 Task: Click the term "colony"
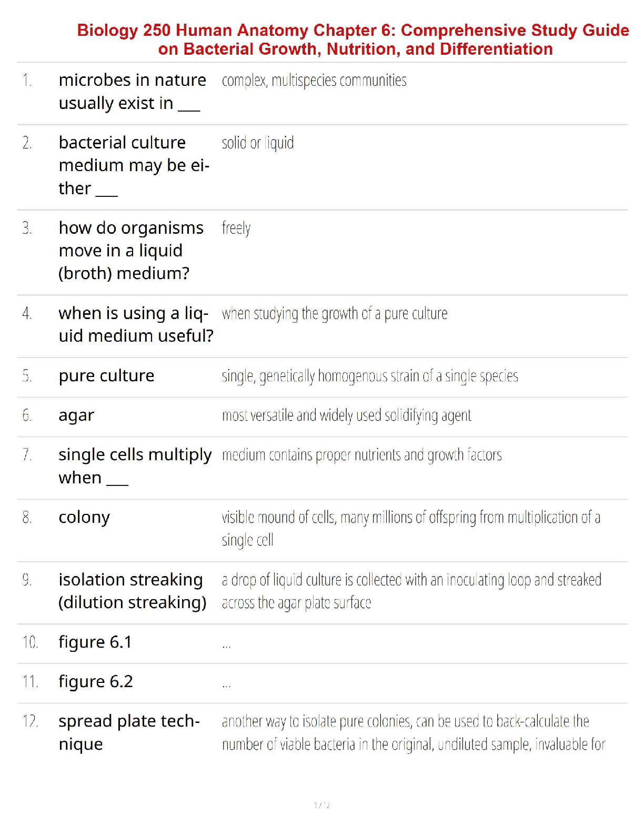pyautogui.click(x=84, y=517)
